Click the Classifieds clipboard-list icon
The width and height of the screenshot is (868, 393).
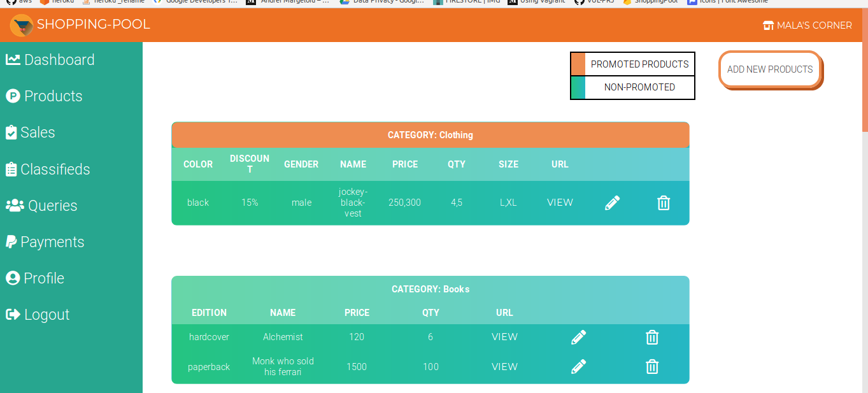11,169
